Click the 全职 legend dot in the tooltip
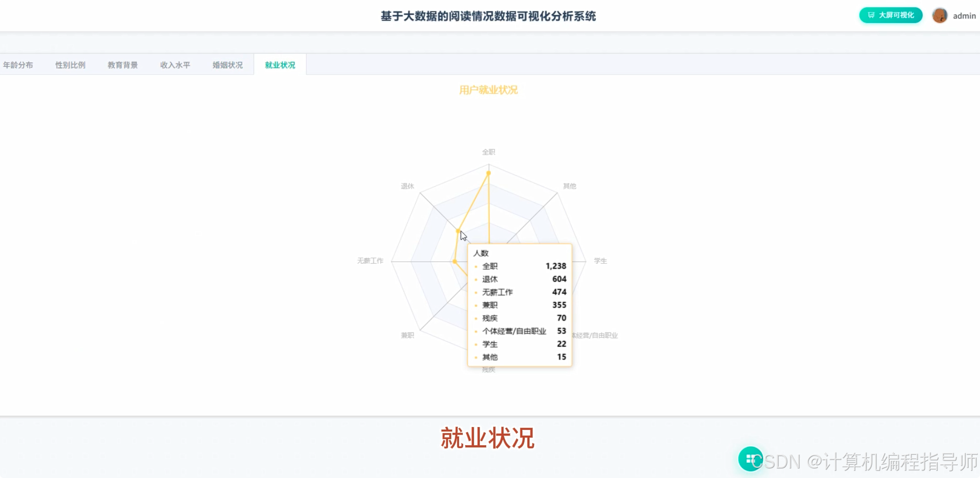 [477, 266]
